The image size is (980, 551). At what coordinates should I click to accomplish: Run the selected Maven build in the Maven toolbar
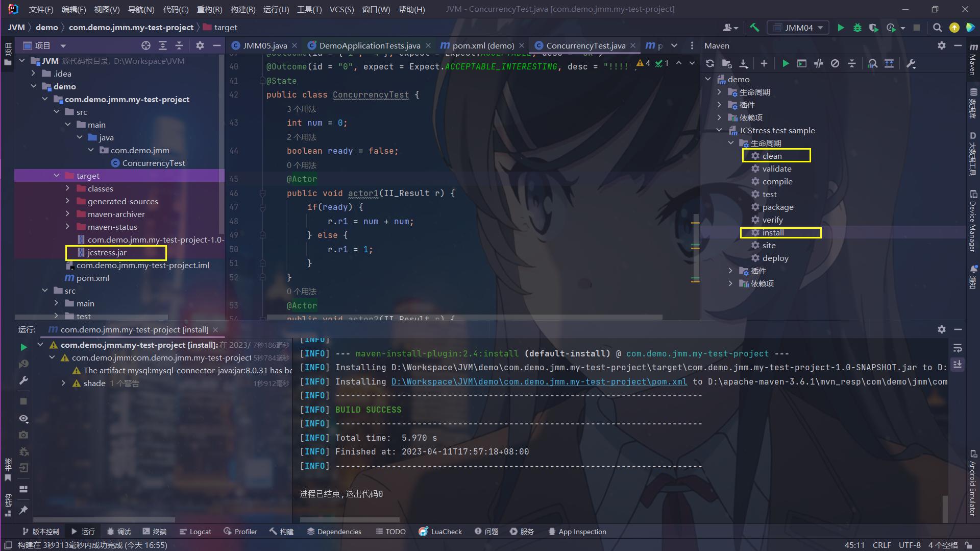pos(786,63)
